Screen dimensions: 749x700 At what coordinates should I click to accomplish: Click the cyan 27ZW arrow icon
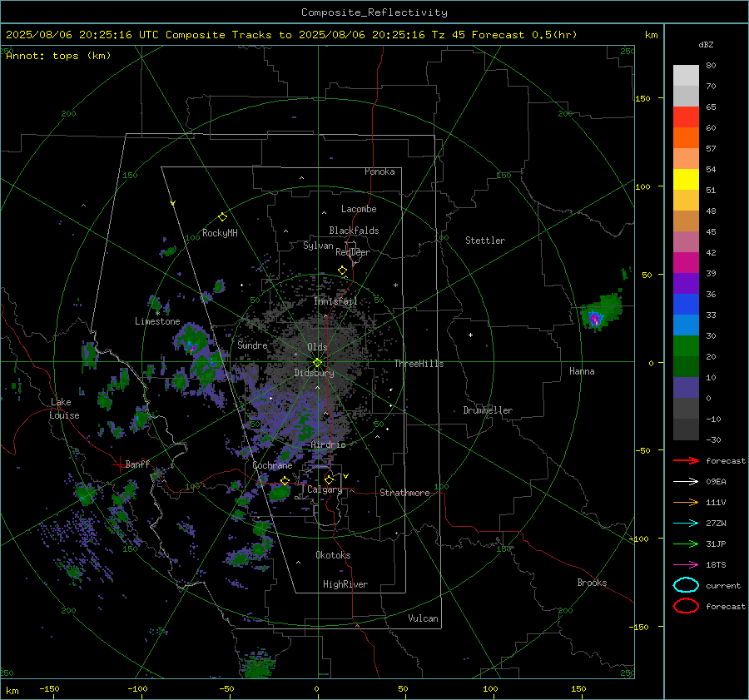(x=686, y=524)
